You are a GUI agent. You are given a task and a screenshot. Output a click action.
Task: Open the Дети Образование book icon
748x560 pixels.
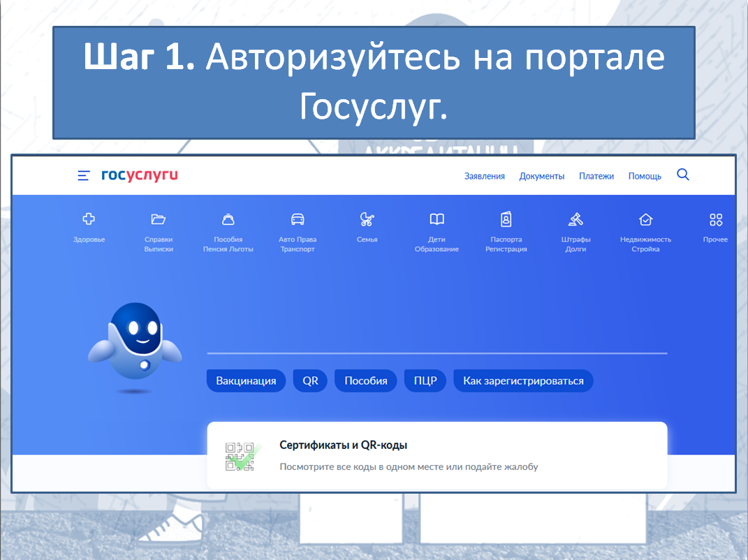pos(437,219)
